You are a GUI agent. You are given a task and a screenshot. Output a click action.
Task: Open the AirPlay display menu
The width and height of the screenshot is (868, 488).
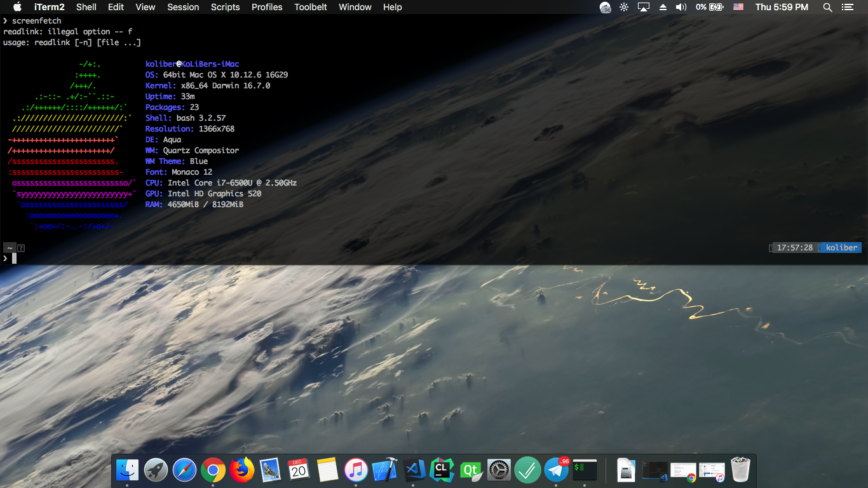(644, 7)
